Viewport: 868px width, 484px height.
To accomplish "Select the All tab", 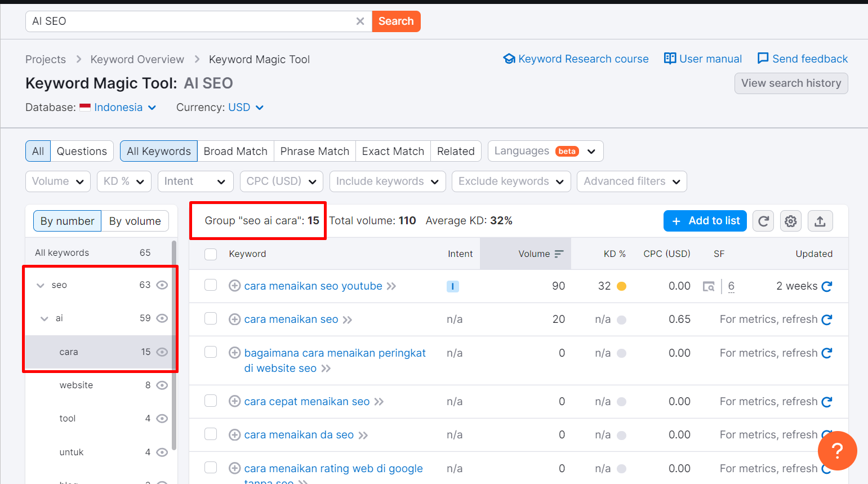I will tap(38, 151).
